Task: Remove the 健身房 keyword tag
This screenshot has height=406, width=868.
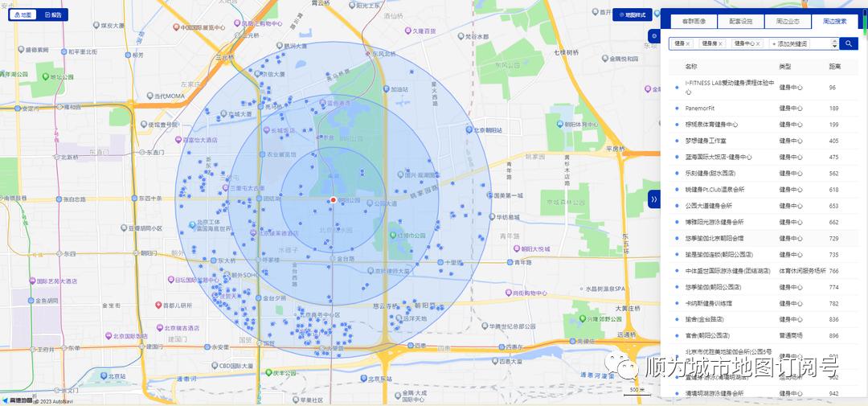Action: pyautogui.click(x=720, y=43)
